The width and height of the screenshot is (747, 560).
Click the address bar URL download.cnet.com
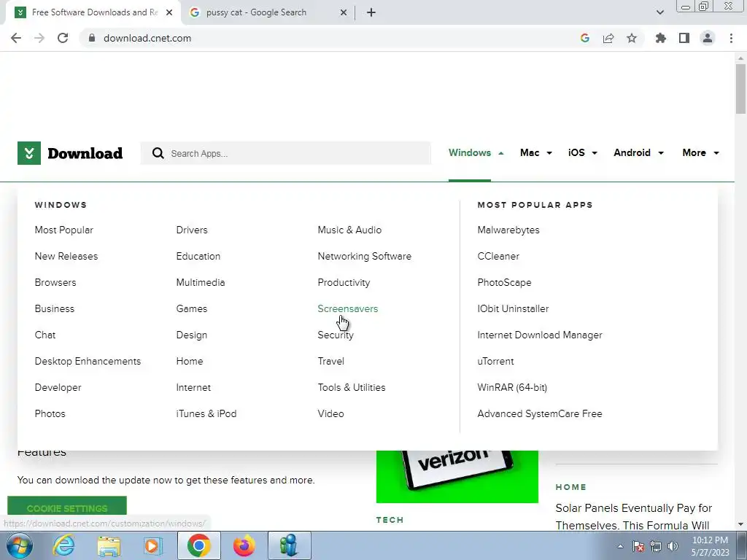[x=147, y=38]
